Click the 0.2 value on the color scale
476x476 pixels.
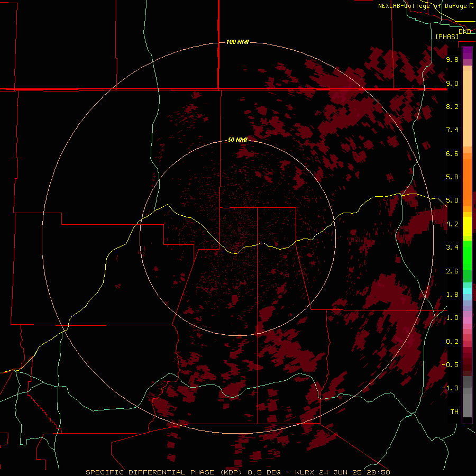pyautogui.click(x=452, y=342)
